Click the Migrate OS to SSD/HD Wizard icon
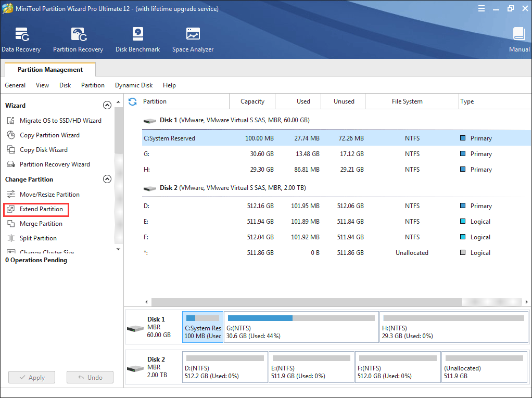 coord(11,120)
